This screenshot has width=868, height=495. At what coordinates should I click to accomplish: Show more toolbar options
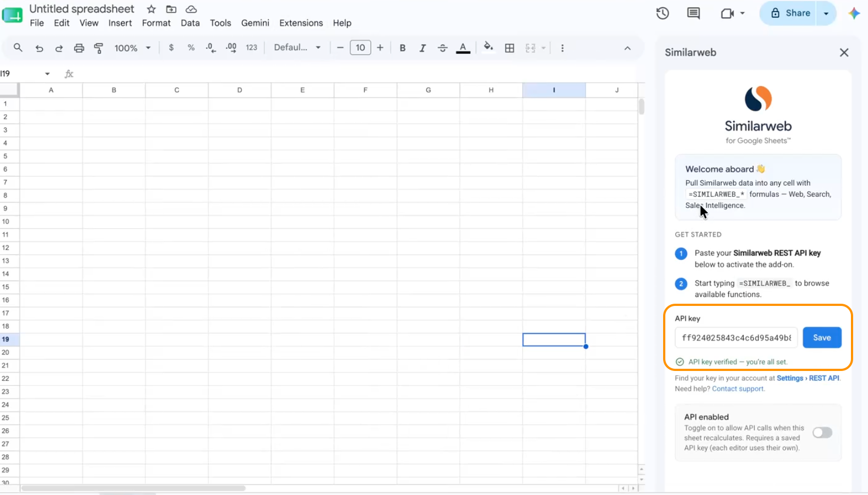562,48
